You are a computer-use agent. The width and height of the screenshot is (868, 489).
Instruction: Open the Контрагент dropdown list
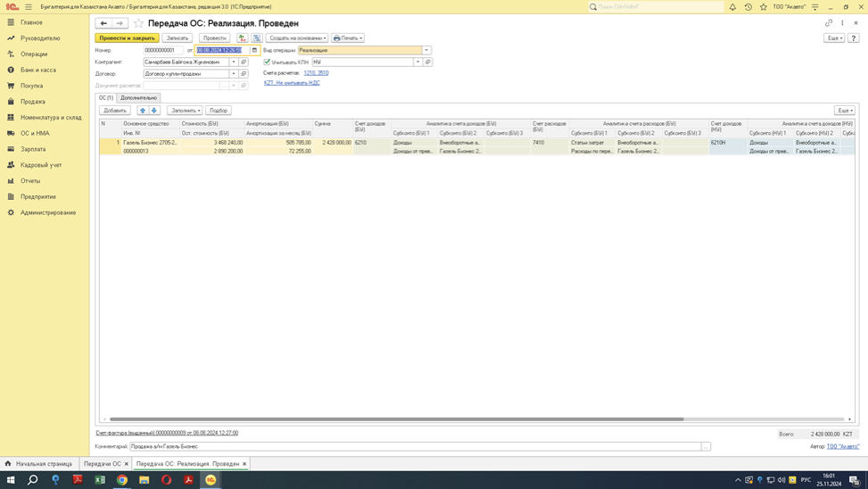coord(234,62)
